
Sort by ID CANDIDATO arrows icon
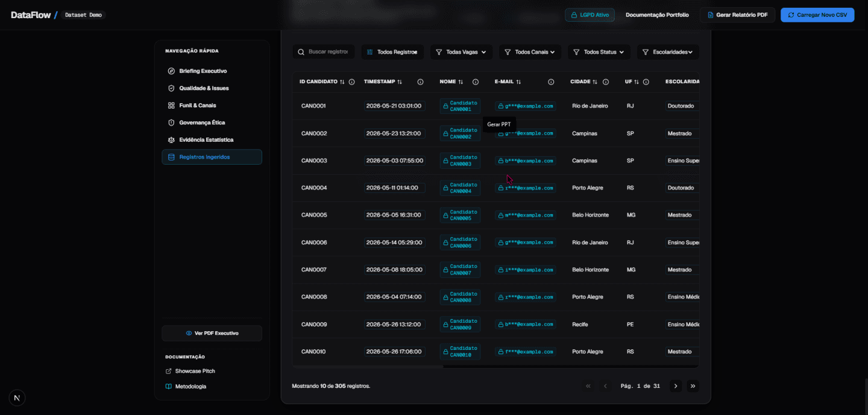(342, 82)
